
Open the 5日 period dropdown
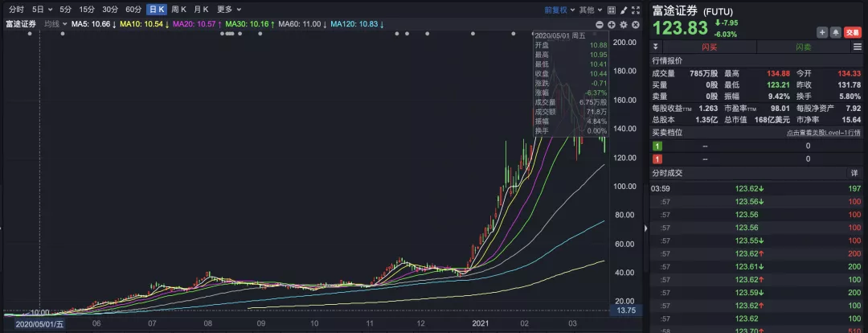(42, 10)
